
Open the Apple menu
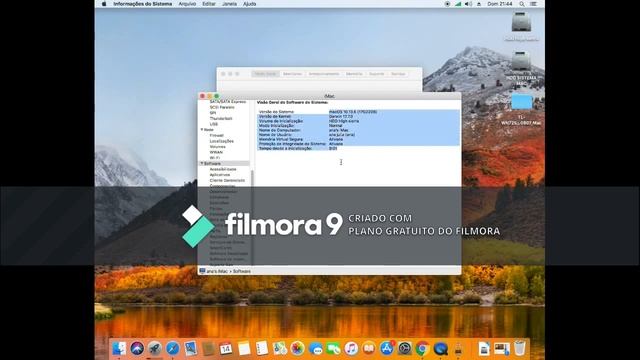click(104, 4)
